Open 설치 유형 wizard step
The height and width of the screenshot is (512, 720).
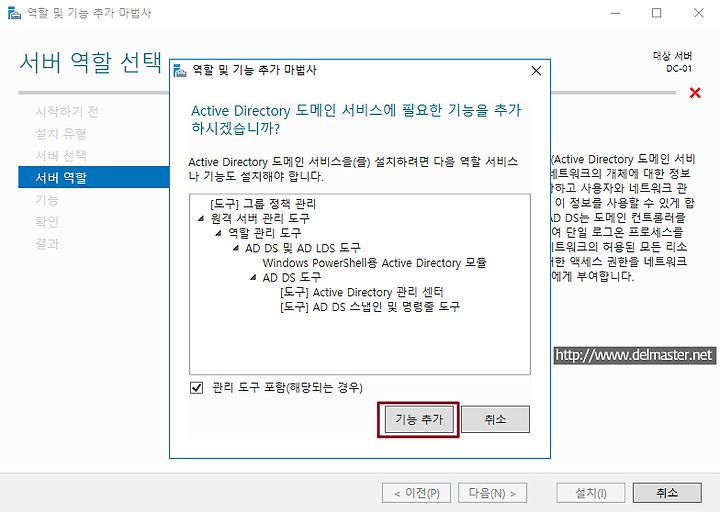[x=61, y=134]
